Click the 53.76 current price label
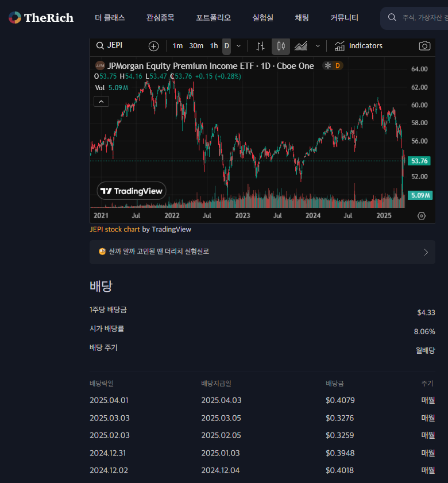Viewport: 448px width, 483px height. 419,161
